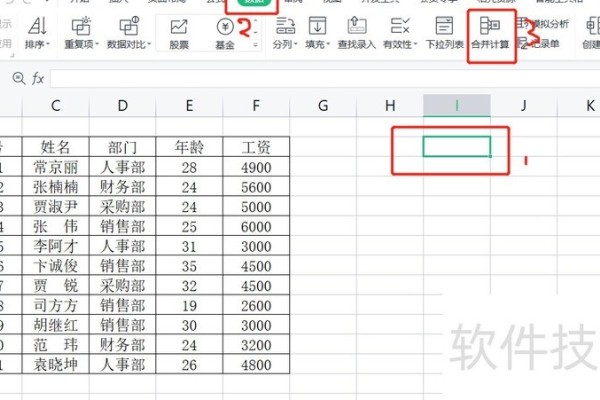
Task: Click 采购部 in 贾淑尹's row
Action: (x=122, y=207)
